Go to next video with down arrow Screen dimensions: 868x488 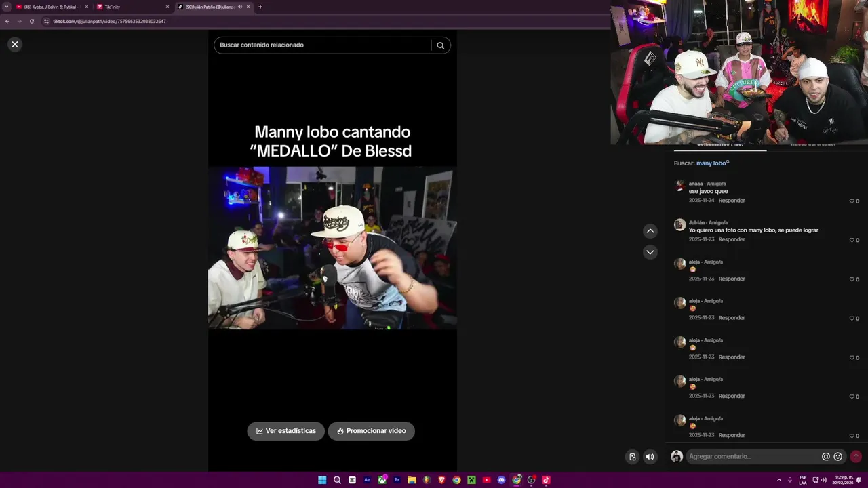coord(650,252)
